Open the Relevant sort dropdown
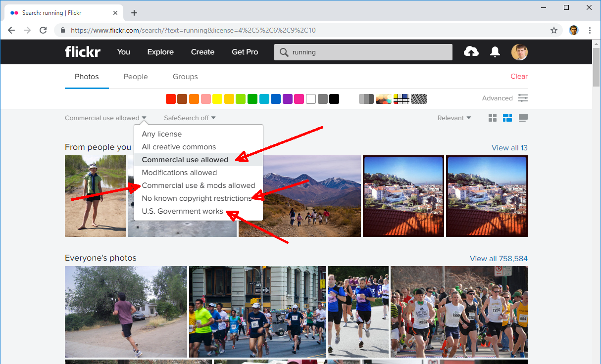This screenshot has width=601, height=364. tap(454, 118)
